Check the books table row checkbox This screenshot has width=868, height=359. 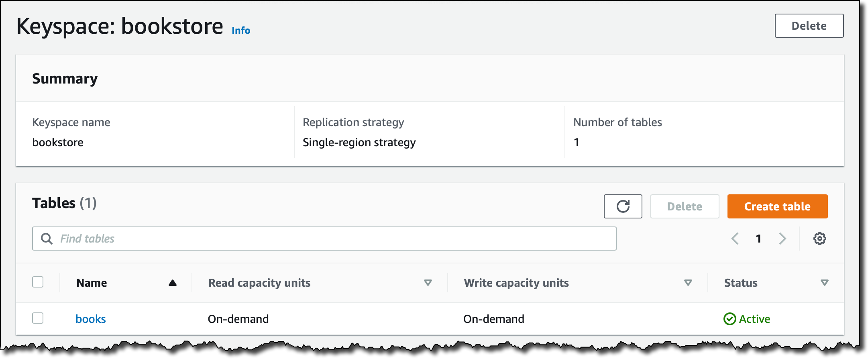point(38,318)
